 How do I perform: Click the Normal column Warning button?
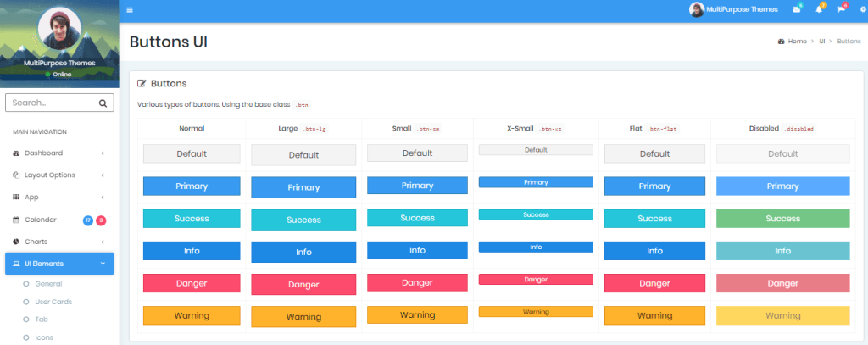click(192, 315)
